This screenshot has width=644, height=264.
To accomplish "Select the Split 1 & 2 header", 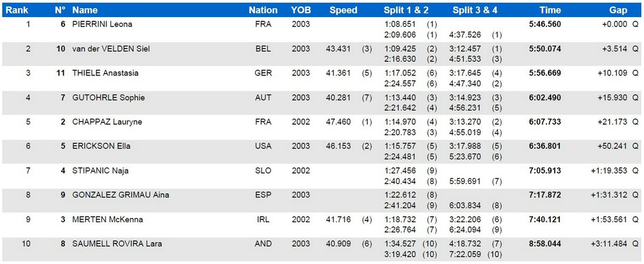I will (406, 10).
